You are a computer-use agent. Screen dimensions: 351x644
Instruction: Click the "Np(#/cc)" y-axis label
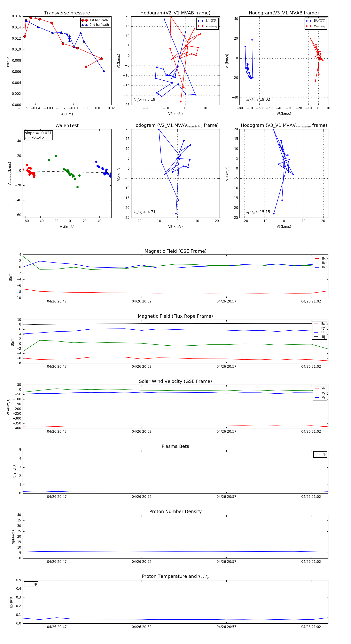[x=13, y=537]
